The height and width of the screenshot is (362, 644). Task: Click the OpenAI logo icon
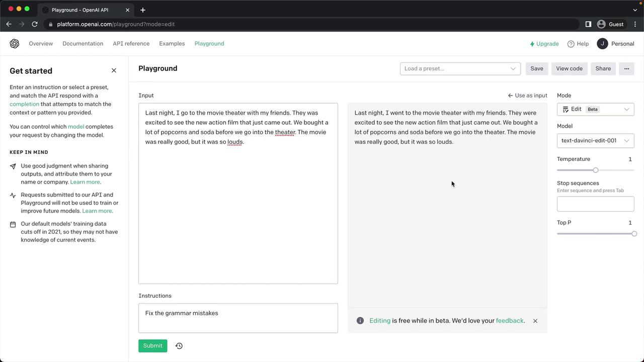[15, 44]
